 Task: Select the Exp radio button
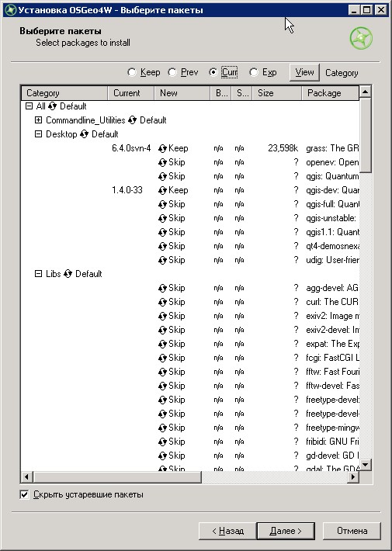254,72
